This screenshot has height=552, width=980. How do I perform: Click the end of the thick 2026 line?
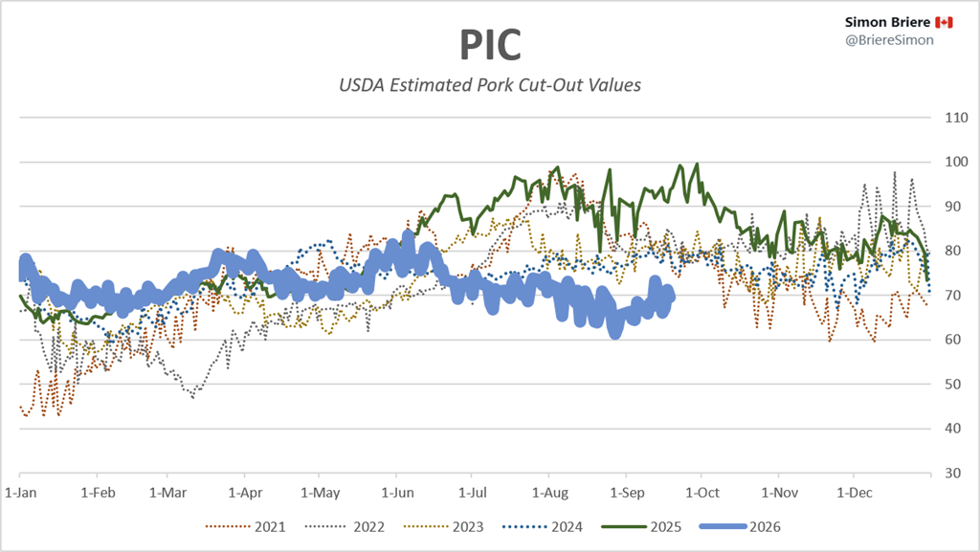point(671,298)
